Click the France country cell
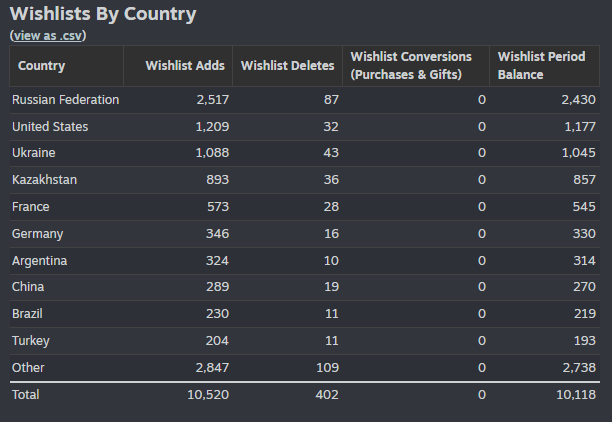 pyautogui.click(x=30, y=207)
